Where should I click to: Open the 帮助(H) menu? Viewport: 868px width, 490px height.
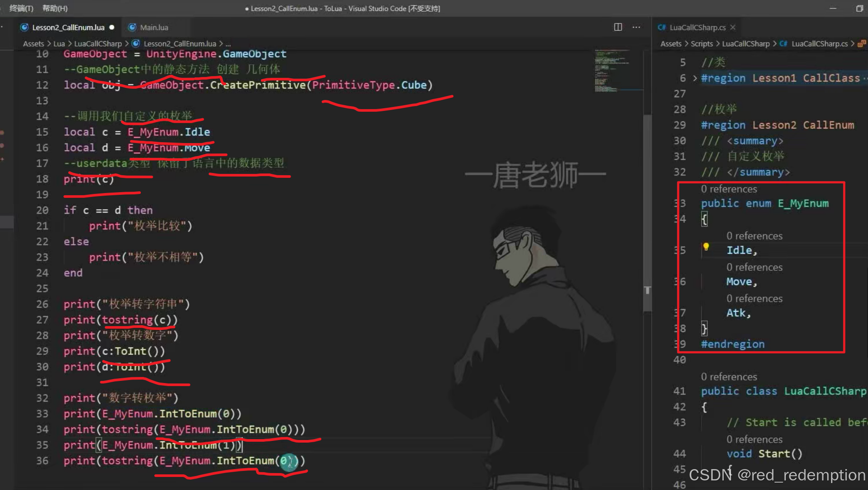[x=55, y=8]
